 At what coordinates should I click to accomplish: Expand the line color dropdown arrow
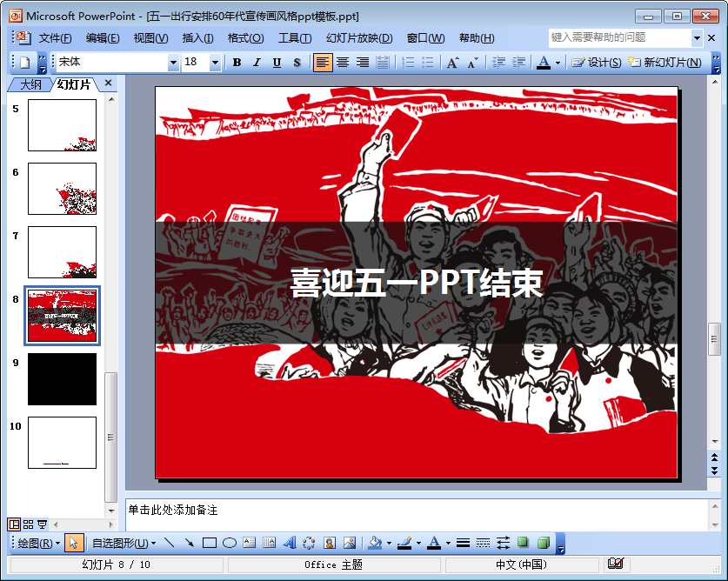(x=418, y=543)
